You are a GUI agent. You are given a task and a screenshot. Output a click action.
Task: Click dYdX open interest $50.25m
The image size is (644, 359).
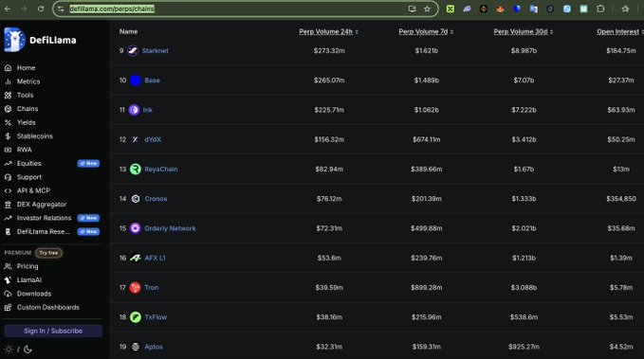coord(621,139)
